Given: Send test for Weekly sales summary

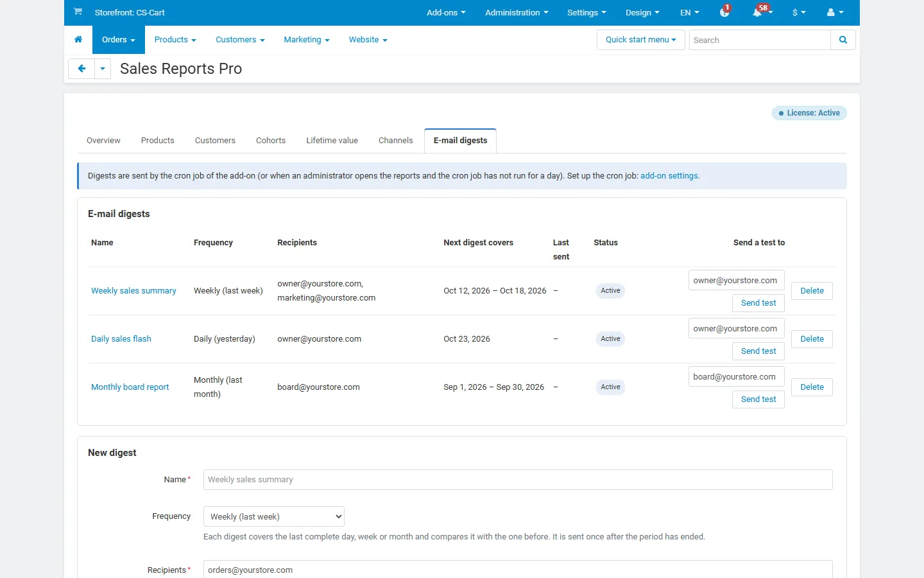Looking at the screenshot, I should point(758,303).
